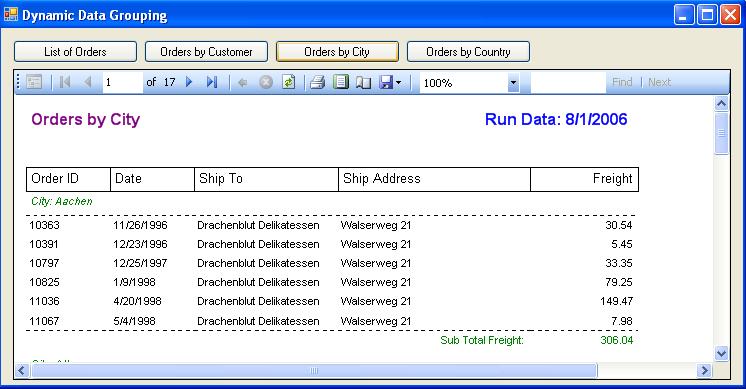The width and height of the screenshot is (746, 389).
Task: Click freight value 30.54
Action: (x=618, y=225)
